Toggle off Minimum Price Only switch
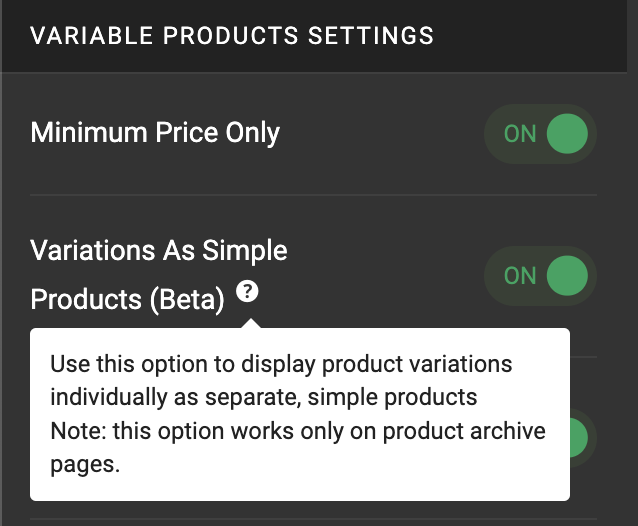Viewport: 638px width, 526px height. pos(540,134)
